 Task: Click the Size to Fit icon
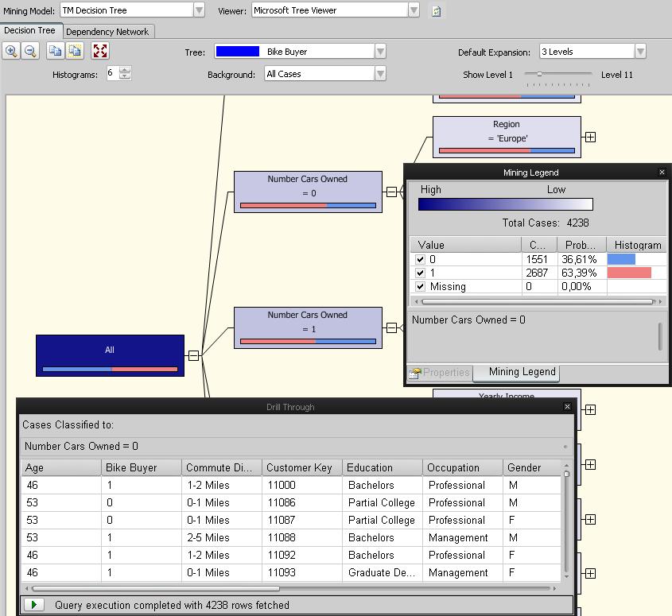[x=100, y=51]
